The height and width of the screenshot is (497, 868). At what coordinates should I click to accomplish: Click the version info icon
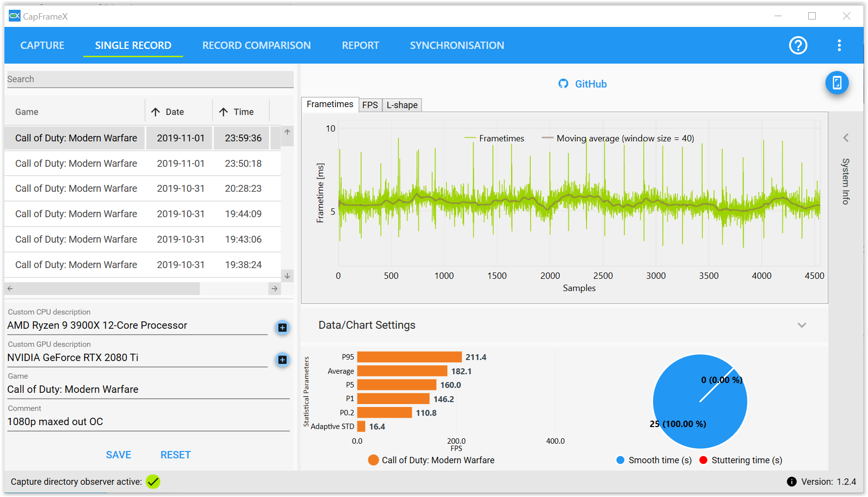[792, 481]
